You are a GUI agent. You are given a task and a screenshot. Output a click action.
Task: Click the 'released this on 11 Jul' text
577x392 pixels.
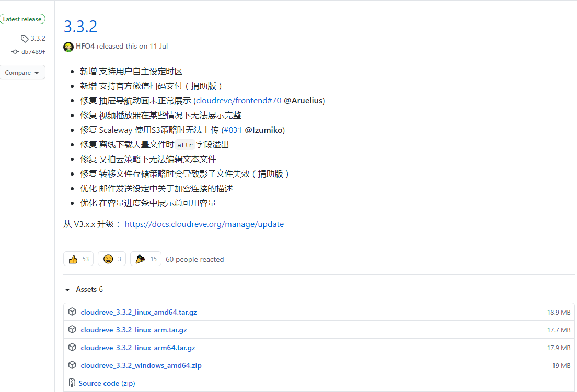pyautogui.click(x=132, y=46)
